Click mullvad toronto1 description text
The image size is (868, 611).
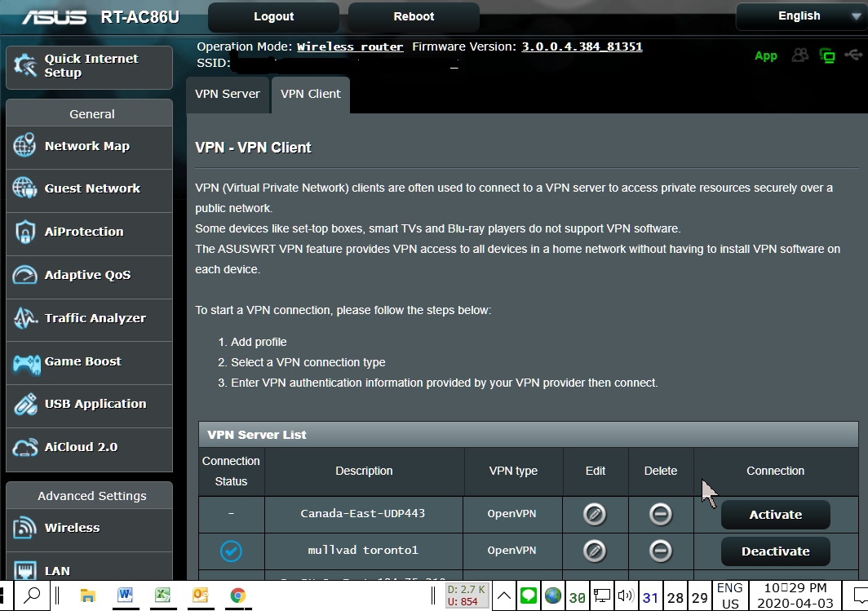(363, 550)
